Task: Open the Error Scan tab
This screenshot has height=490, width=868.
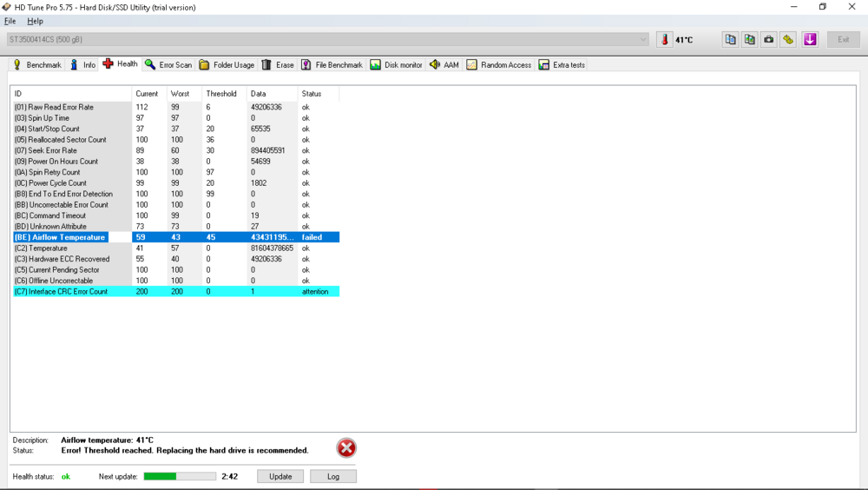Action: pyautogui.click(x=168, y=65)
